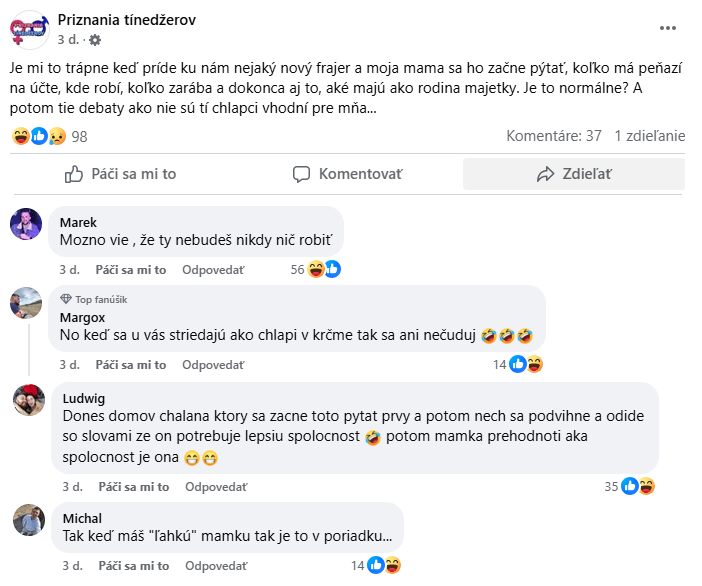Screen dimensions: 702x586
Task: Reply to Marek's comment via Odpovedať
Action: (213, 270)
